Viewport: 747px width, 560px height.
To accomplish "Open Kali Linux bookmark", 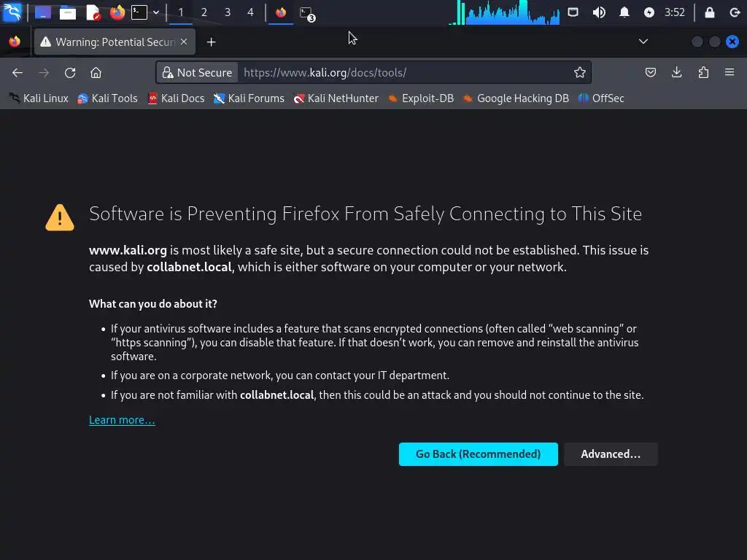I will point(39,98).
